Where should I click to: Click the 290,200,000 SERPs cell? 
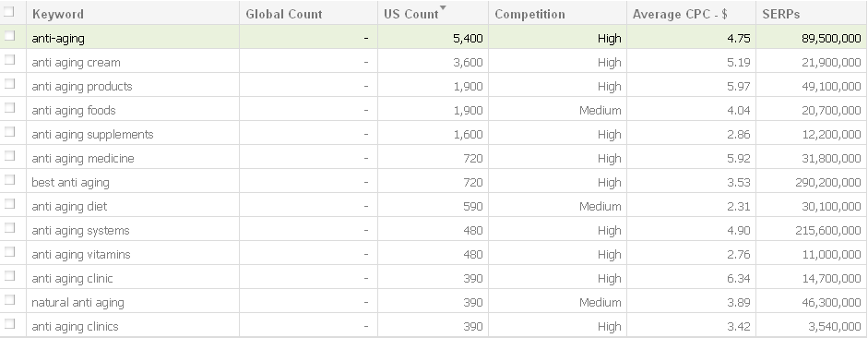pos(828,182)
